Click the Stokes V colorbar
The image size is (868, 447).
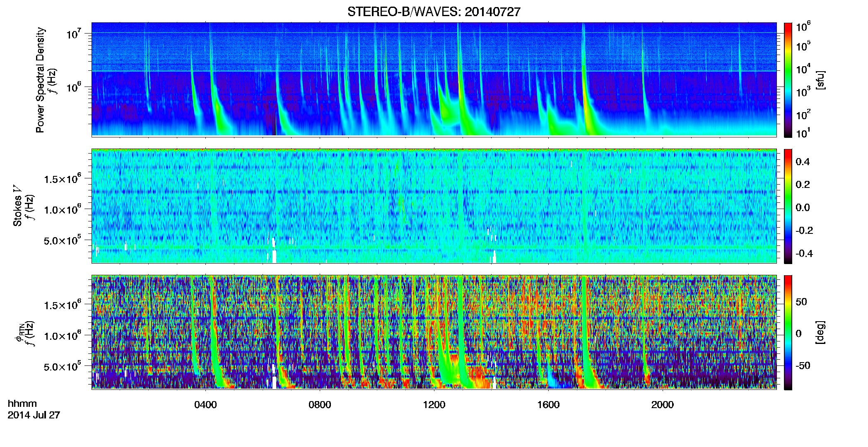[x=788, y=206]
